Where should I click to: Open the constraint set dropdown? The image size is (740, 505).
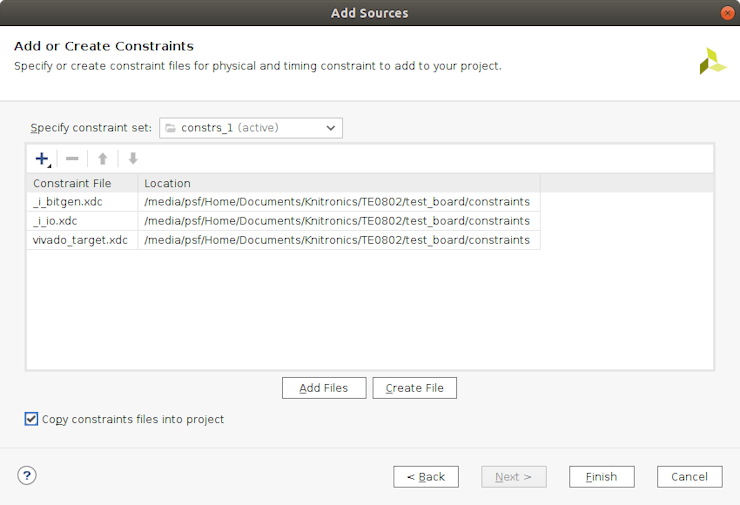point(251,128)
